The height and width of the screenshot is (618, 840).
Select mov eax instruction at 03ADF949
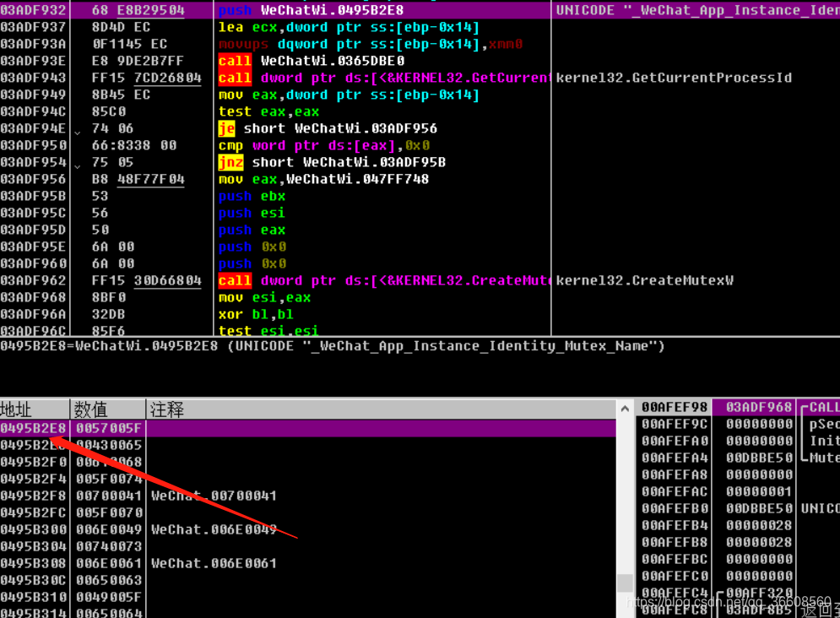349,95
